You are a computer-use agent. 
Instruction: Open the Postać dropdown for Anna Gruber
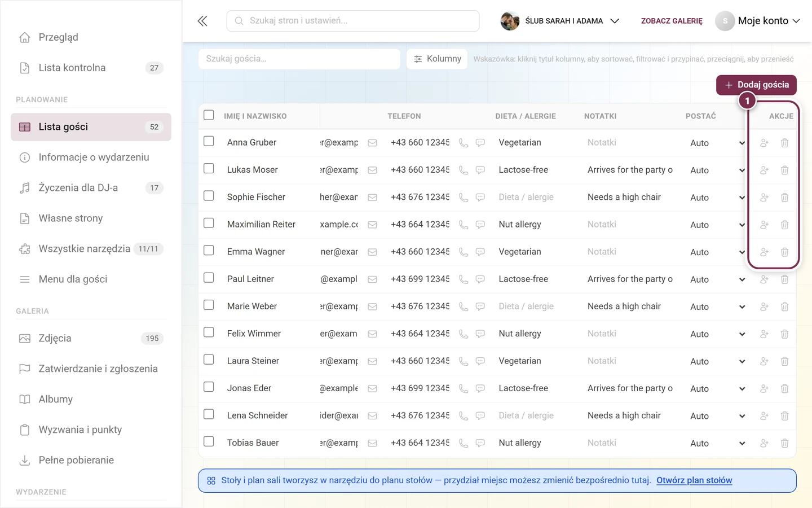coord(717,143)
